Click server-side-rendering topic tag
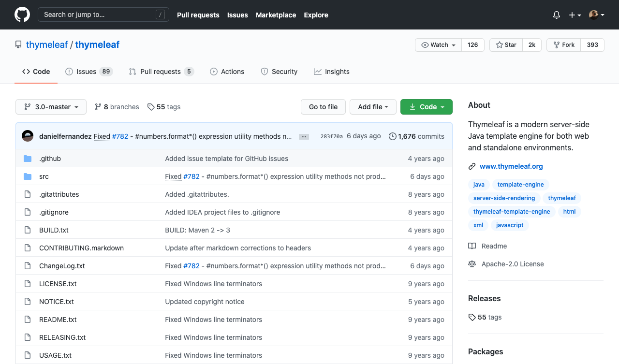The height and width of the screenshot is (364, 619). pyautogui.click(x=504, y=198)
